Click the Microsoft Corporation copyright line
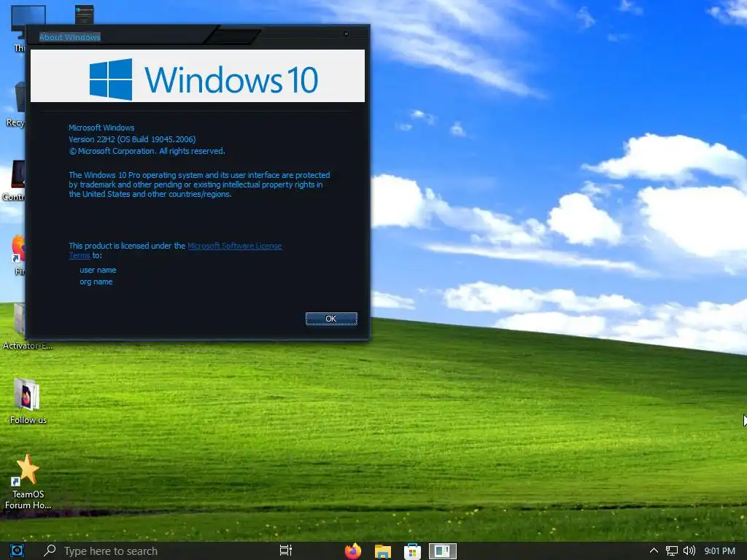Image resolution: width=747 pixels, height=560 pixels. [147, 151]
